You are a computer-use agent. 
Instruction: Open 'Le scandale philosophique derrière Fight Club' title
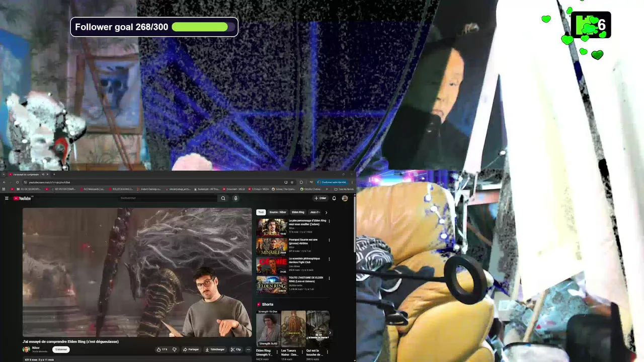(x=304, y=260)
